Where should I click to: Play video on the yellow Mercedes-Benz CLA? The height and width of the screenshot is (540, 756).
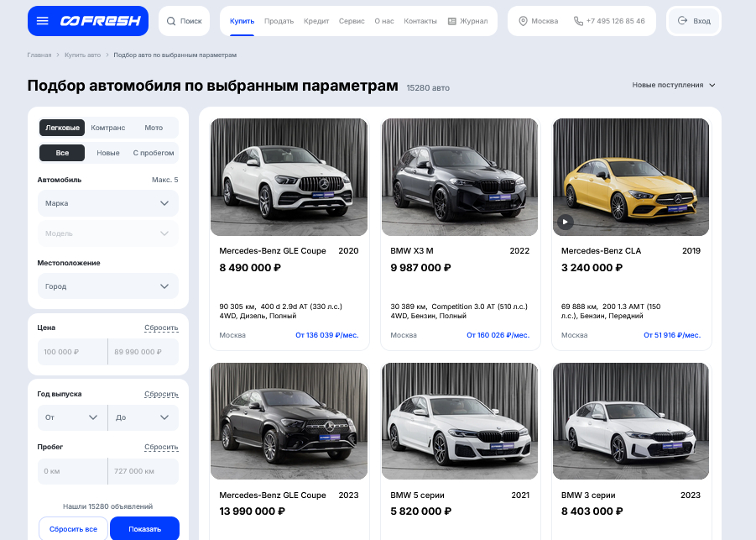[x=566, y=223]
